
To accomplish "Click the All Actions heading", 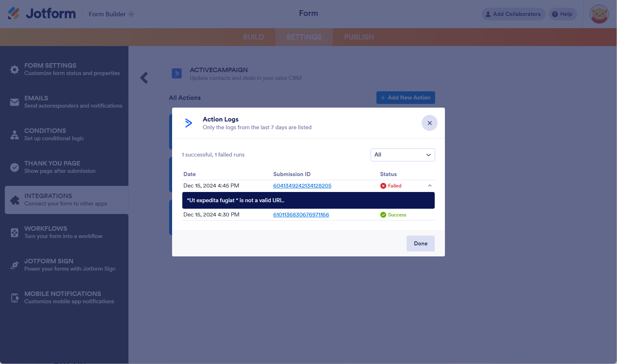I will (185, 98).
